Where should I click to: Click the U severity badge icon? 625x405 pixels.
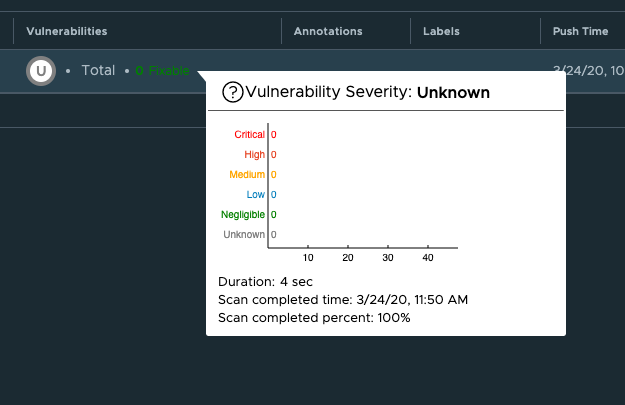[x=41, y=71]
